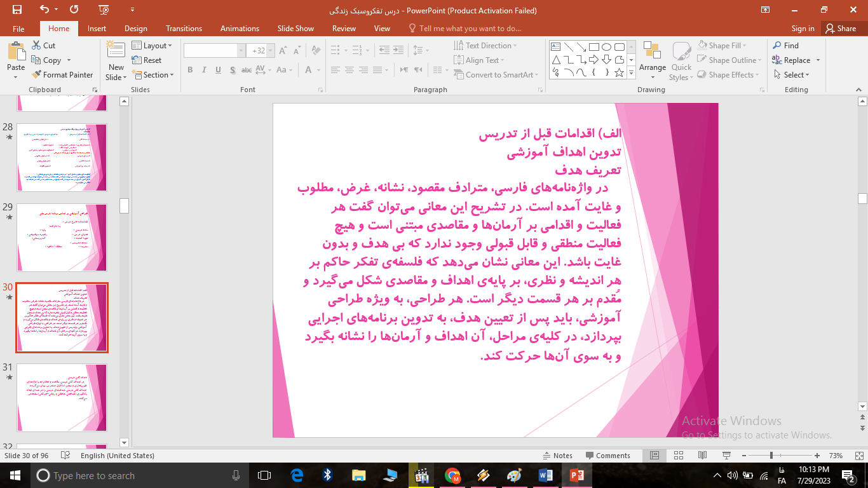The width and height of the screenshot is (868, 488).
Task: Select the Text Box shape in gallery
Action: (555, 47)
